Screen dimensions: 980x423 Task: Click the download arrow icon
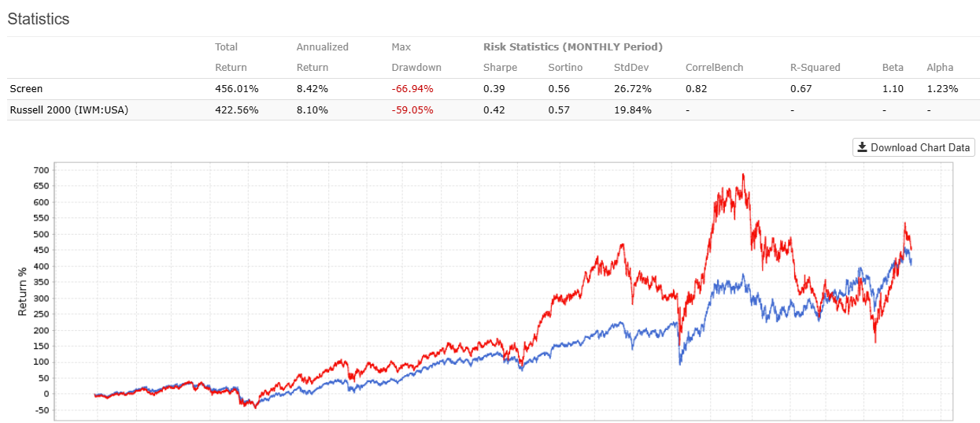click(863, 147)
